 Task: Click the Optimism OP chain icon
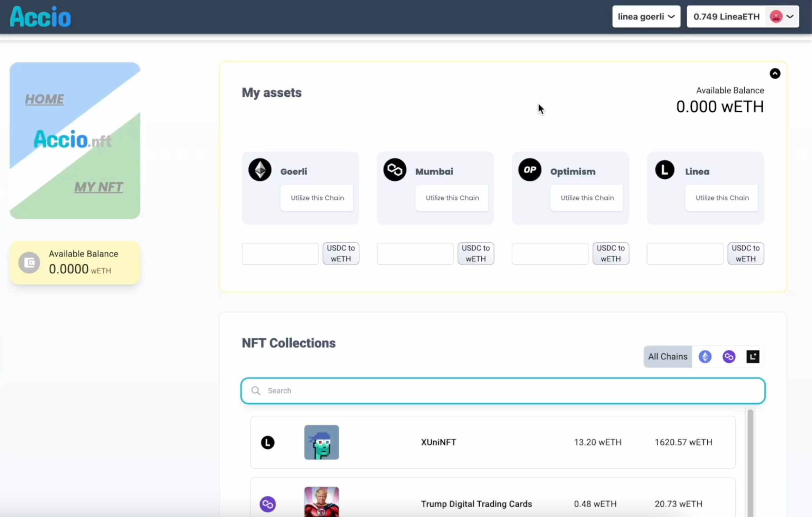pyautogui.click(x=530, y=170)
